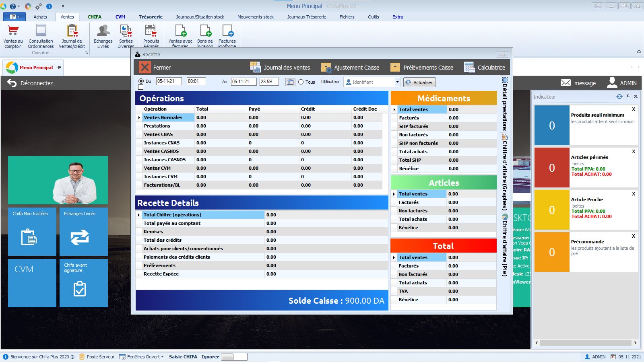The image size is (644, 362).
Task: Open the Calculatrice tool
Action: (484, 68)
